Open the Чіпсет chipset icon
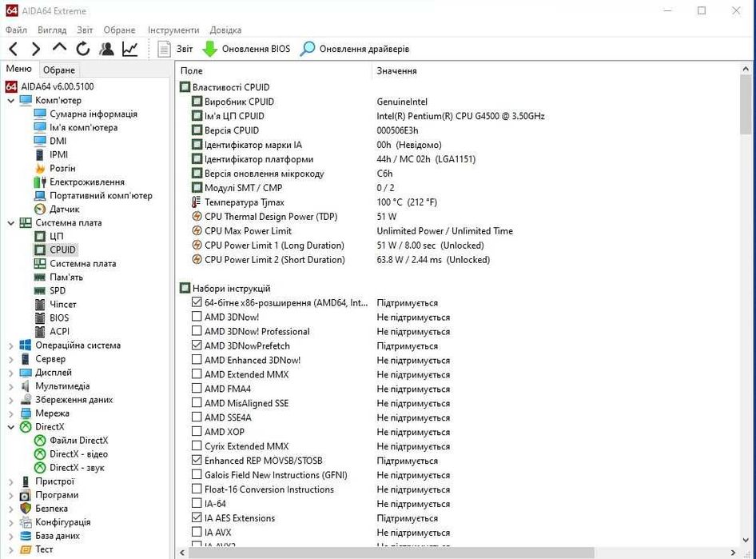Viewport: 756px width, 559px height. tap(40, 305)
